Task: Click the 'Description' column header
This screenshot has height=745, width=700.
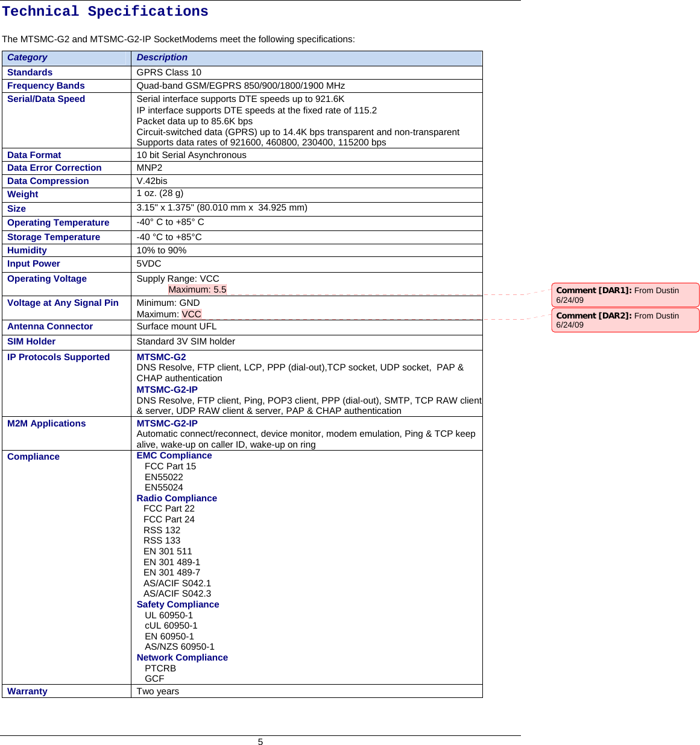Action: coord(162,57)
